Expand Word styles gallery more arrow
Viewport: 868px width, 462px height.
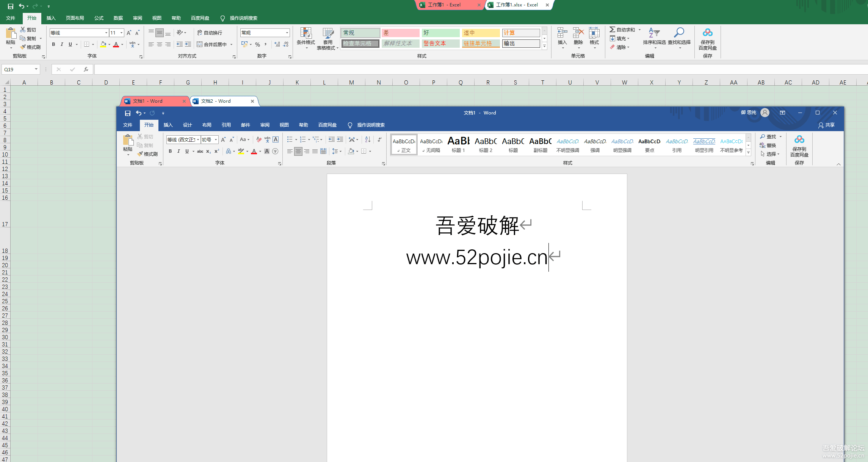click(x=748, y=152)
